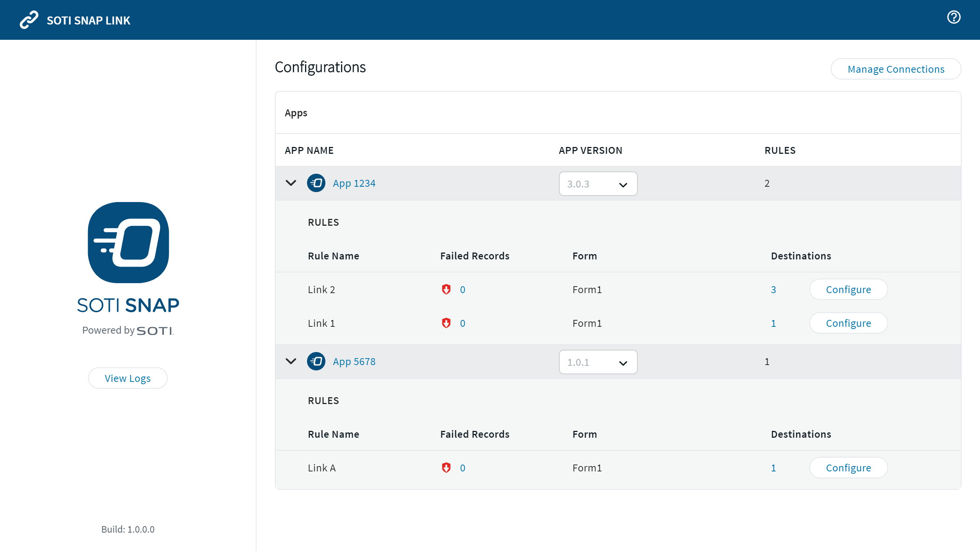Click the App 5678 app icon
The width and height of the screenshot is (980, 551).
[x=316, y=362]
